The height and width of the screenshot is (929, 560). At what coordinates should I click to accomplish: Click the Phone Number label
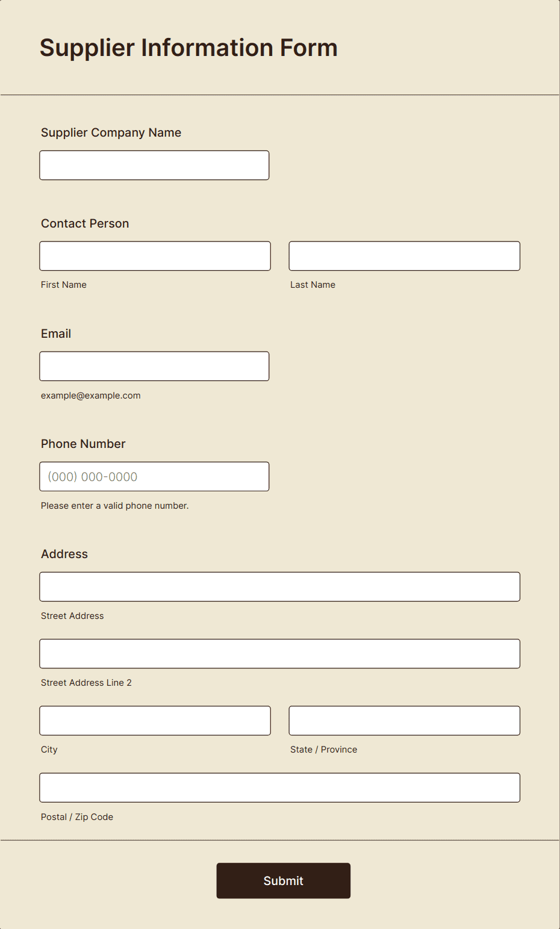coord(83,444)
